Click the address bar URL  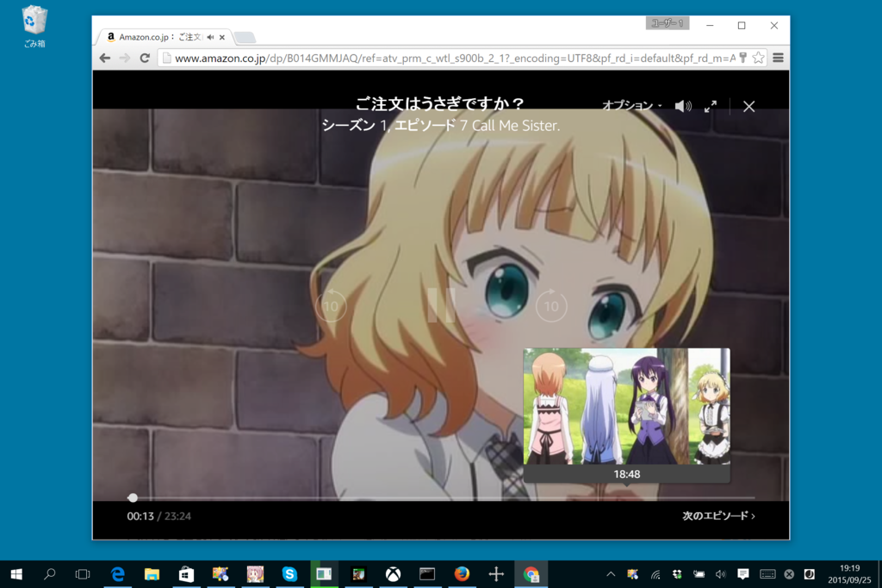click(455, 58)
